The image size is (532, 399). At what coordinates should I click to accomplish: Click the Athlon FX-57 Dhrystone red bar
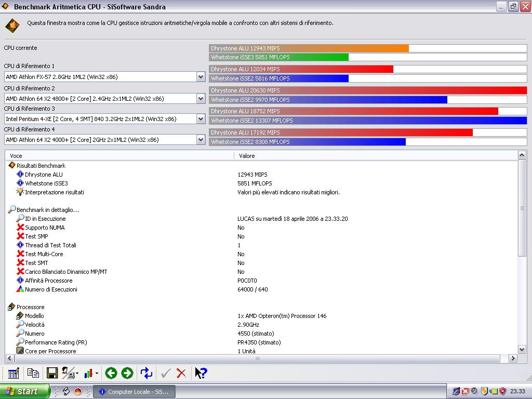301,69
